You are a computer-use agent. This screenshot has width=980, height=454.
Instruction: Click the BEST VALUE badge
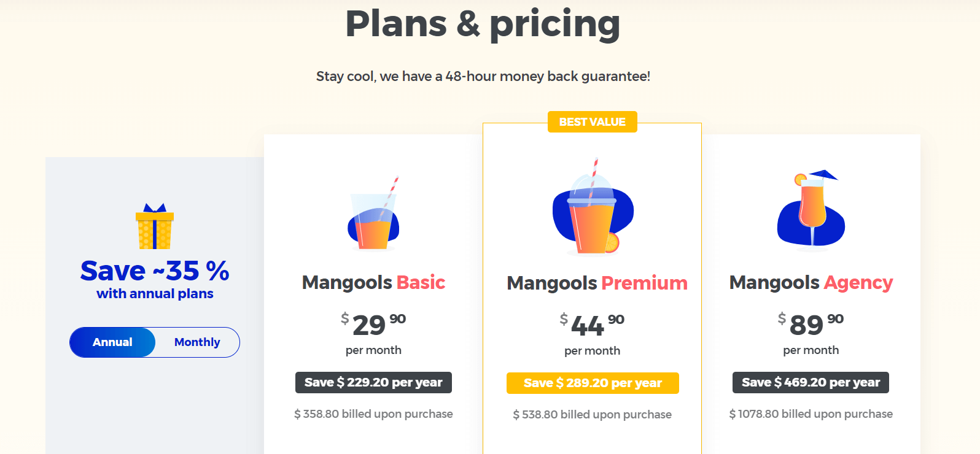pos(593,122)
